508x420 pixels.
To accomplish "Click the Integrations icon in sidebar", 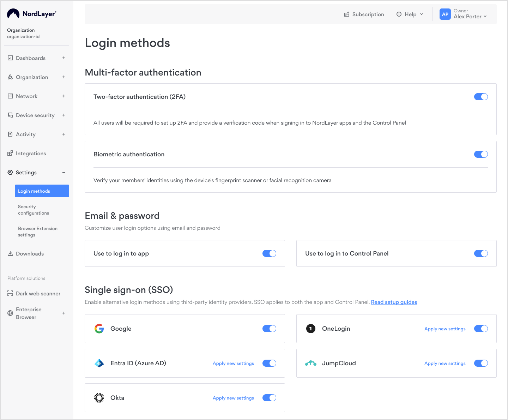I will pos(10,153).
